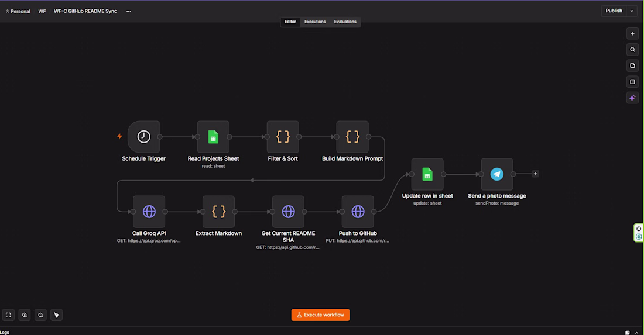Click the logs panel pop-out icon
The image size is (644, 335).
(627, 333)
